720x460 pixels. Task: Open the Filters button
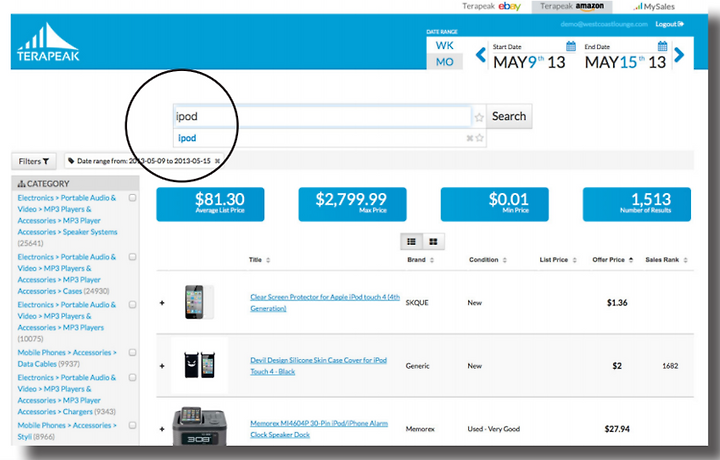(34, 161)
